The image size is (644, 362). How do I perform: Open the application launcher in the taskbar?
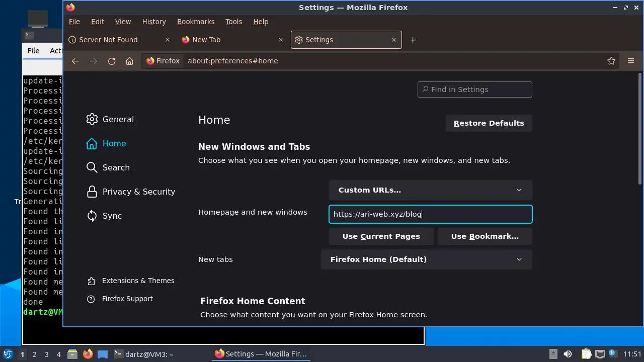8,354
